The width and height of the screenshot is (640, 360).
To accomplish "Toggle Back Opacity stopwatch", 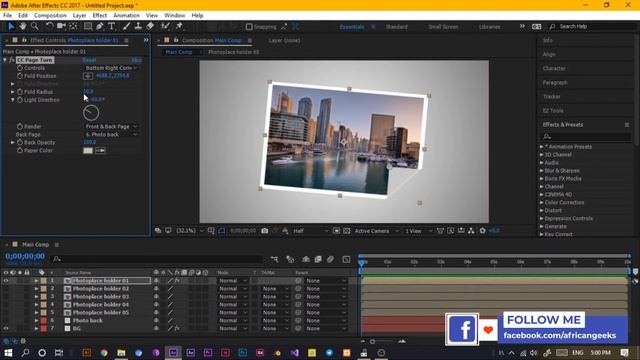I will click(x=20, y=142).
